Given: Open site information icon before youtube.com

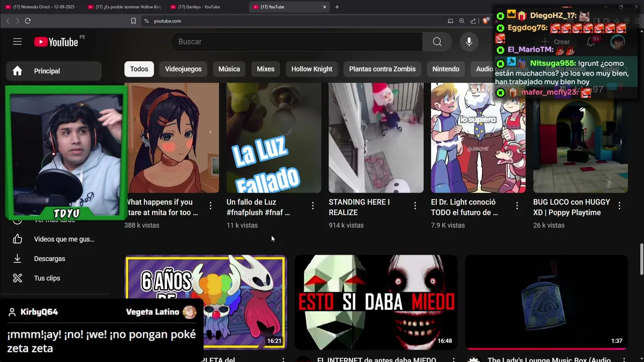Looking at the screenshot, I should (x=146, y=21).
